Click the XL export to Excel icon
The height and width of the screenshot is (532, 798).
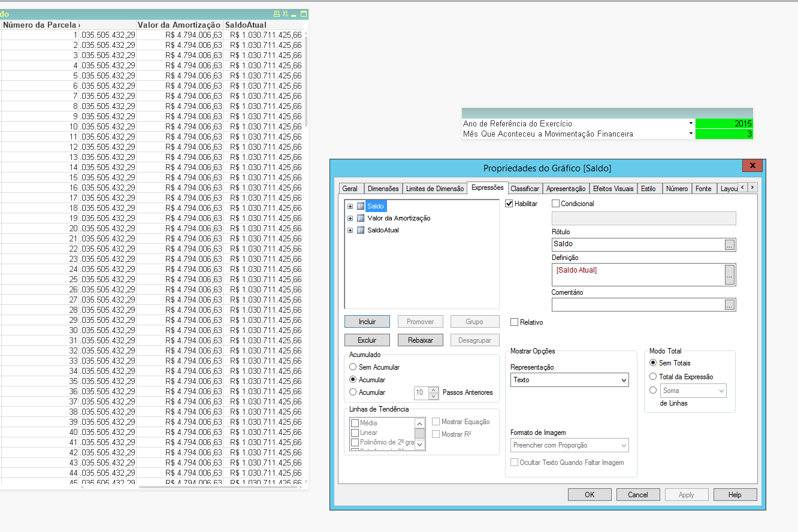point(286,14)
